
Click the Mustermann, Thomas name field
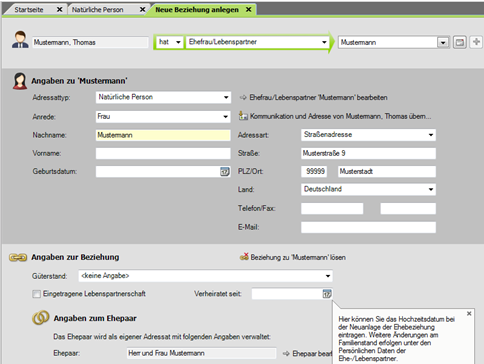tap(90, 42)
